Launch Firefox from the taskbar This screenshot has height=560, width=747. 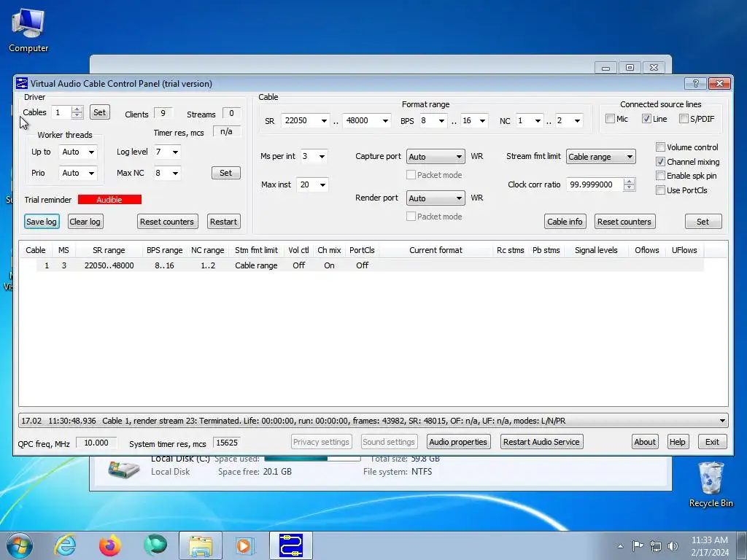109,545
